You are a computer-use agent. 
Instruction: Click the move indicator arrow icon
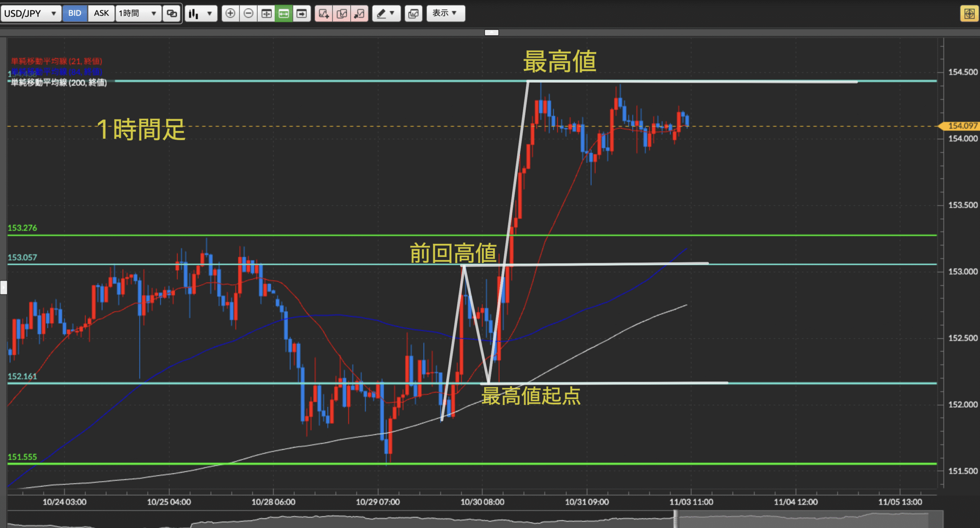point(359,14)
